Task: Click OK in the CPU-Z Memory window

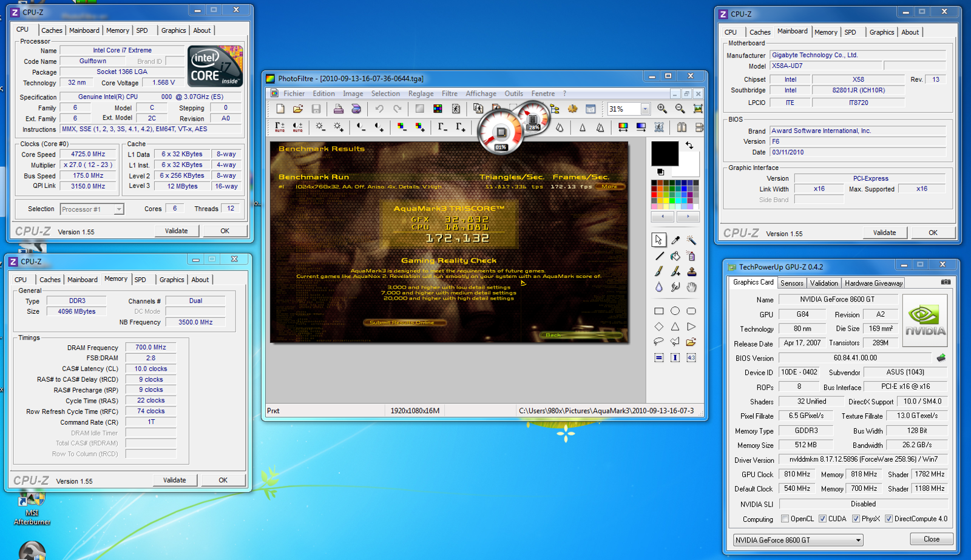Action: [x=223, y=480]
